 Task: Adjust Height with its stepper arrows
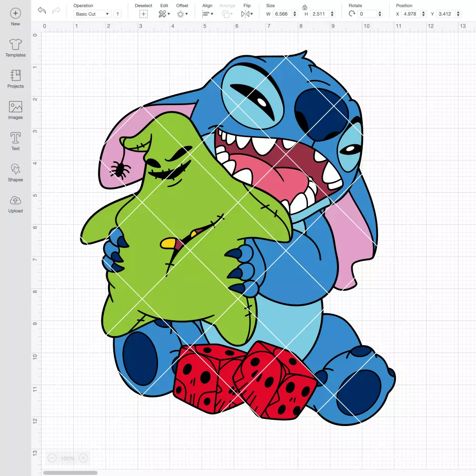click(x=332, y=14)
